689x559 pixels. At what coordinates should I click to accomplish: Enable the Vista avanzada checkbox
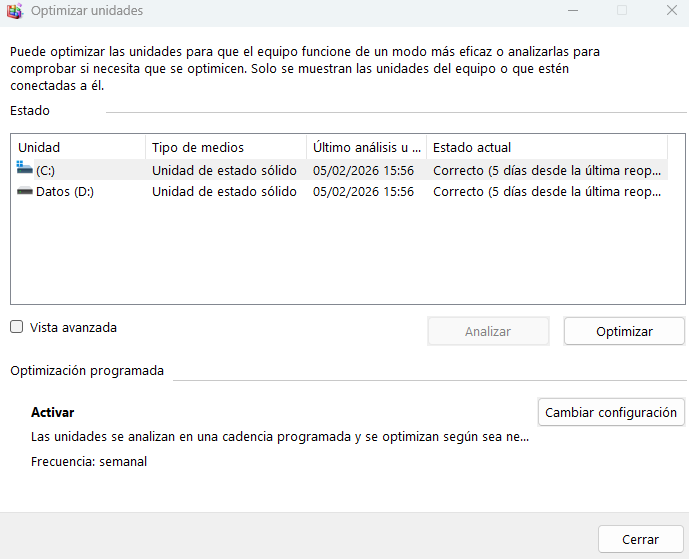point(17,327)
